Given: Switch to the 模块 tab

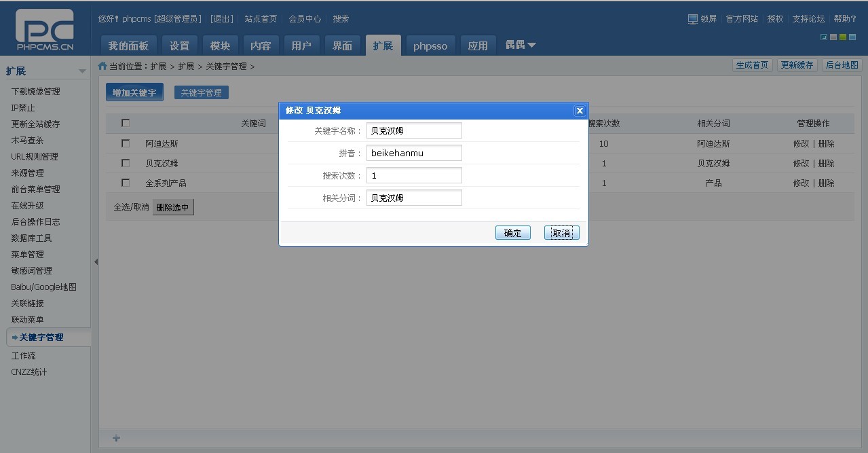Looking at the screenshot, I should [x=220, y=46].
